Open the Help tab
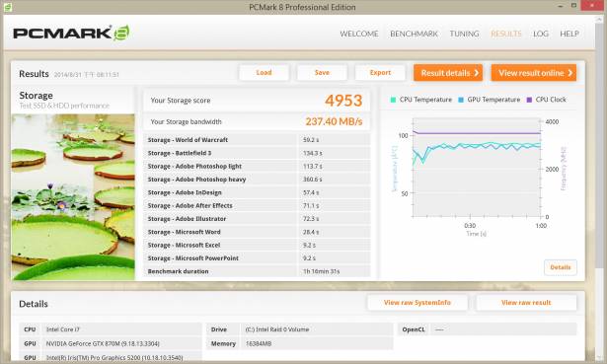The image size is (607, 364). coord(569,35)
